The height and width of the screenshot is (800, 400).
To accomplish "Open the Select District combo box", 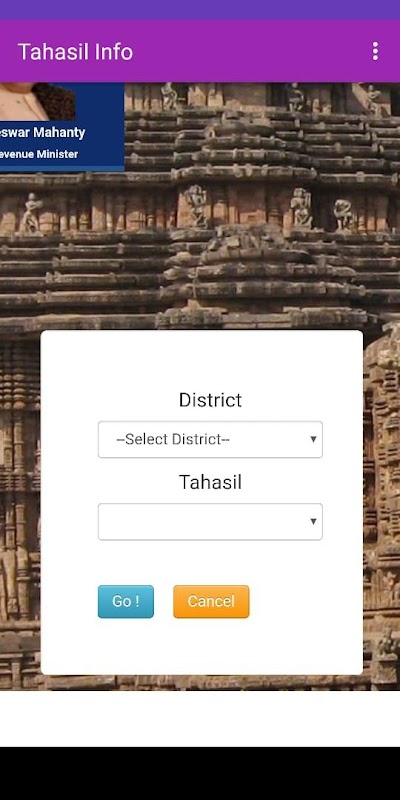I will (x=210, y=439).
